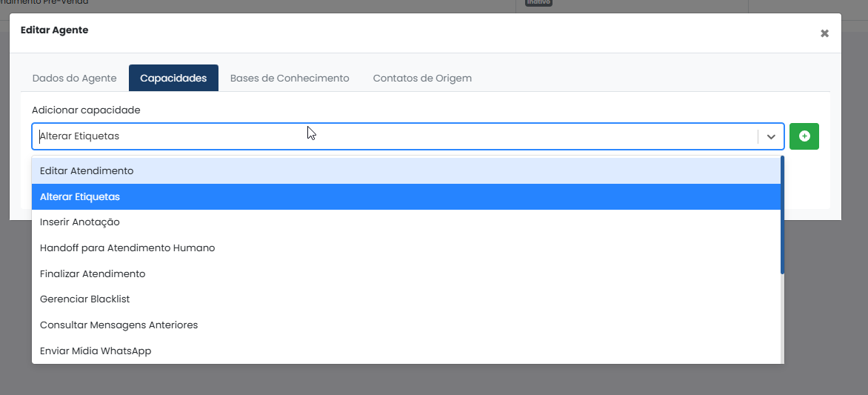The height and width of the screenshot is (395, 868).
Task: Close the Editar Agente dialog
Action: 824,33
